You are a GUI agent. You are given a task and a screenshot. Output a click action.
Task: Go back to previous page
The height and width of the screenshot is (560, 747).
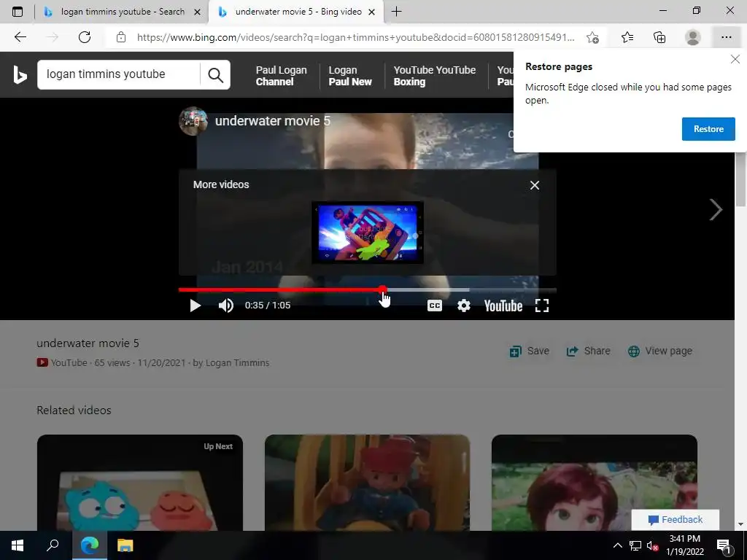tap(20, 37)
